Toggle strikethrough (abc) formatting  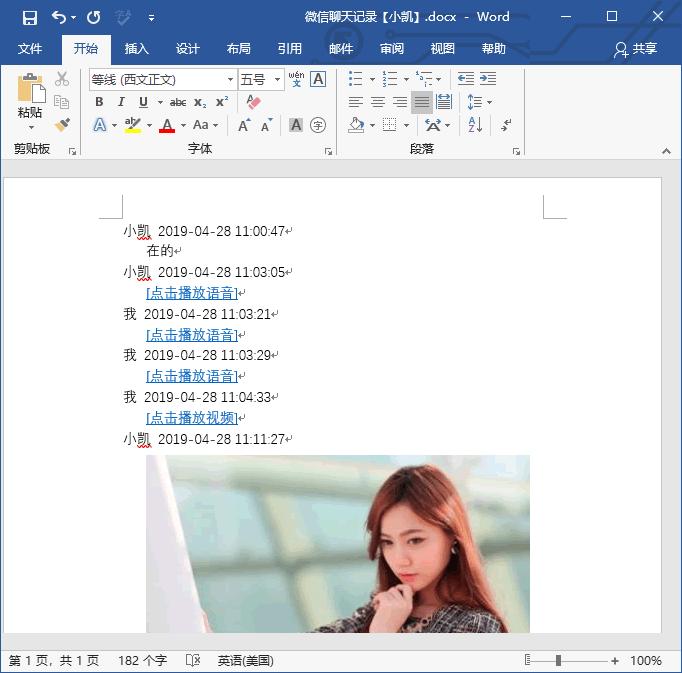coord(178,102)
